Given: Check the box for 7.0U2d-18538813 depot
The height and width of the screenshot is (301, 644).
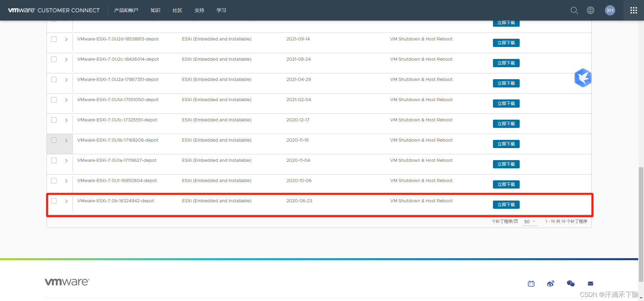Looking at the screenshot, I should pos(54,39).
